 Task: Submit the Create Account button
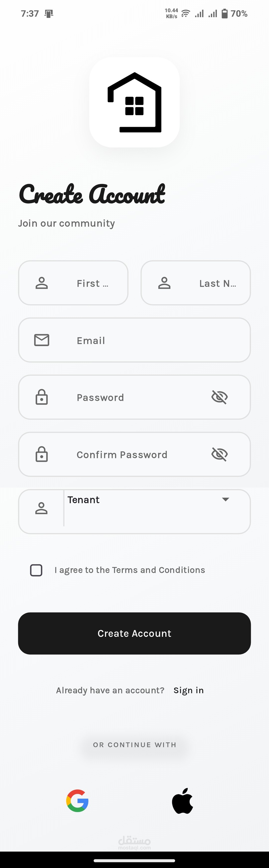click(134, 634)
